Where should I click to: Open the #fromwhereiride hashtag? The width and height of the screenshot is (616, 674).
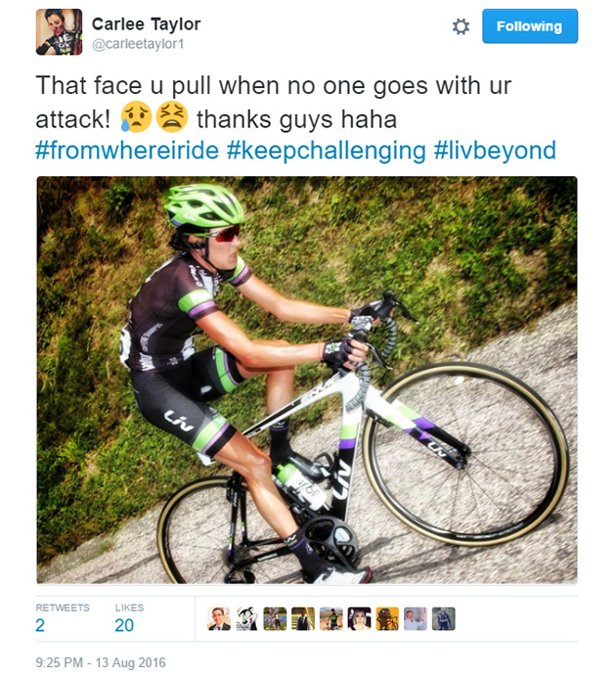coord(127,151)
